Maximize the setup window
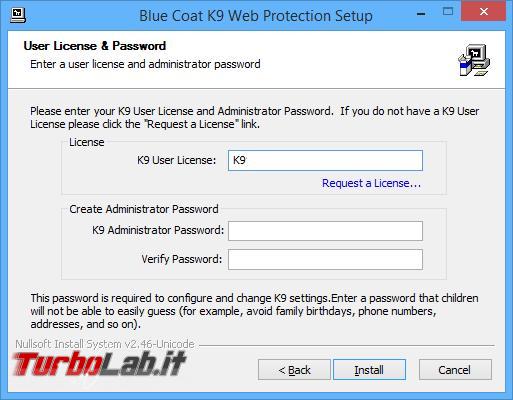 [448, 12]
